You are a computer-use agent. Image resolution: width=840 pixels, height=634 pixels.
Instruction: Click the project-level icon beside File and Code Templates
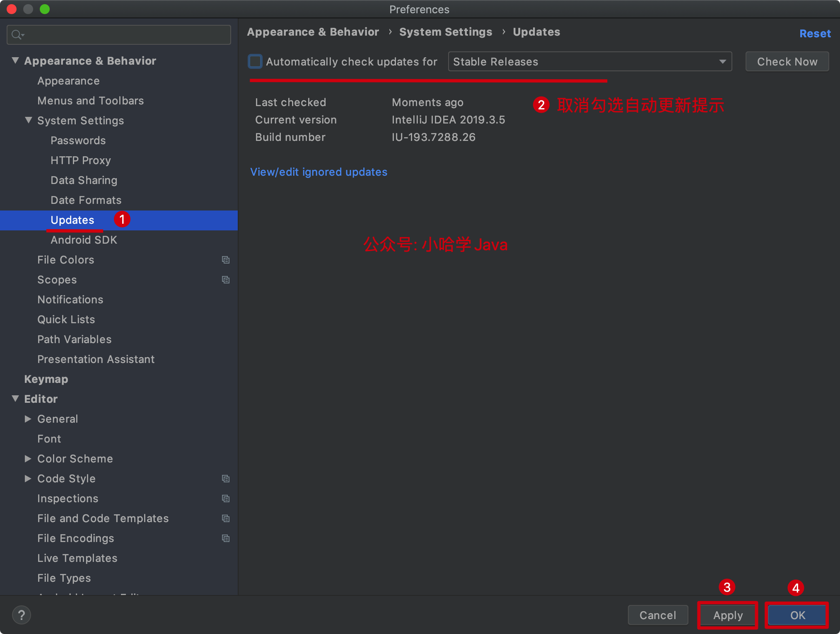coord(226,518)
